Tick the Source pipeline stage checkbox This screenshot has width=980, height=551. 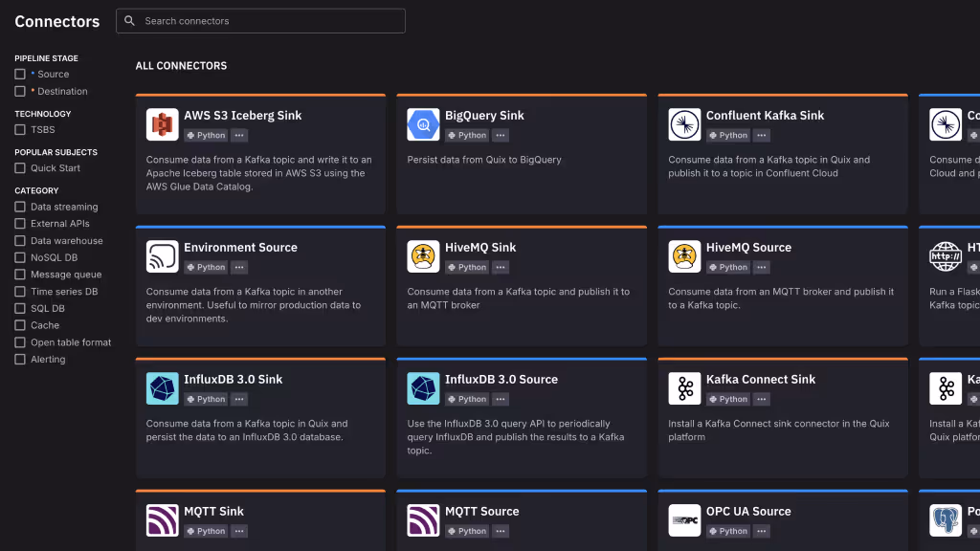pyautogui.click(x=20, y=74)
